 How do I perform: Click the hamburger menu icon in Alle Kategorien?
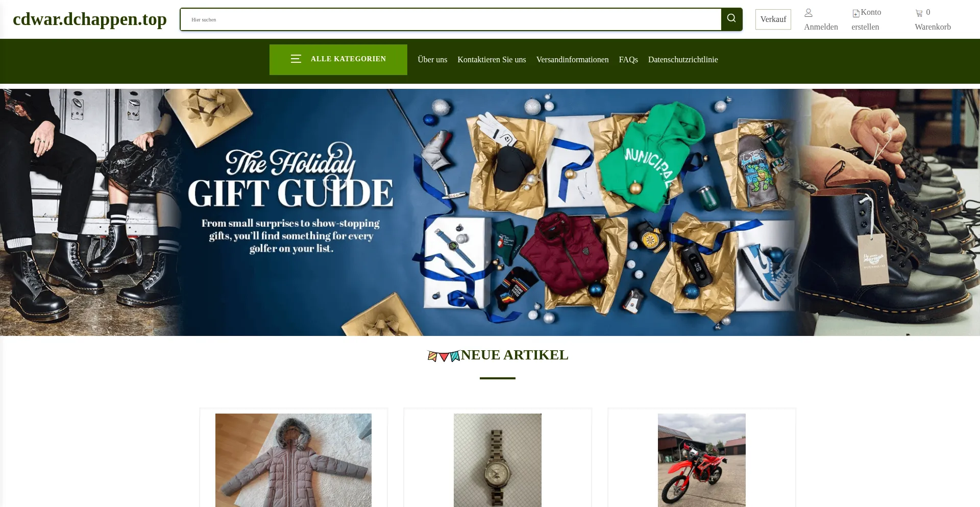click(x=296, y=59)
